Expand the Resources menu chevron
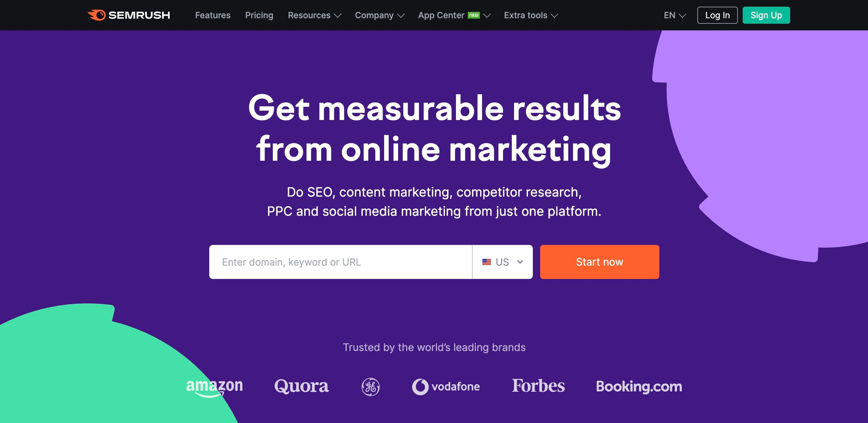The height and width of the screenshot is (423, 868). pos(337,15)
